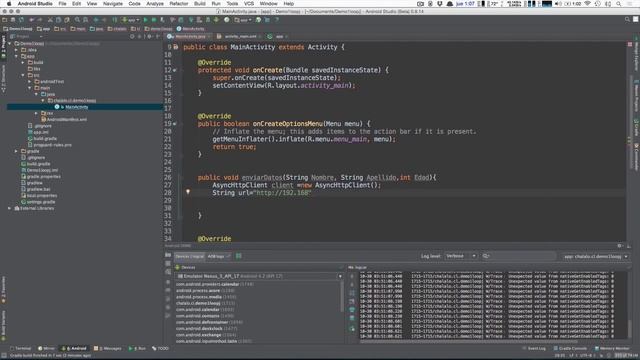Click the Paste toolbar icon
The width and height of the screenshot is (640, 360).
click(67, 20)
